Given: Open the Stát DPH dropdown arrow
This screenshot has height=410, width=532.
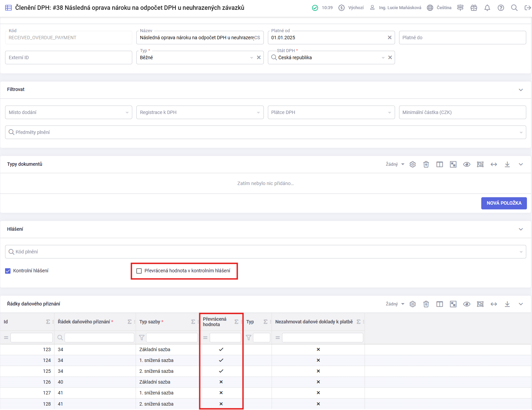Looking at the screenshot, I should [x=383, y=58].
